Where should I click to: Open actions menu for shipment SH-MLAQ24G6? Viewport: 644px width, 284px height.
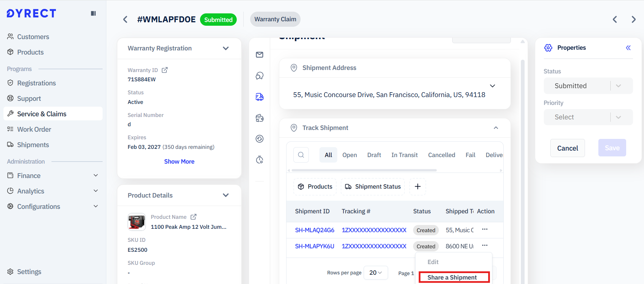pos(484,229)
